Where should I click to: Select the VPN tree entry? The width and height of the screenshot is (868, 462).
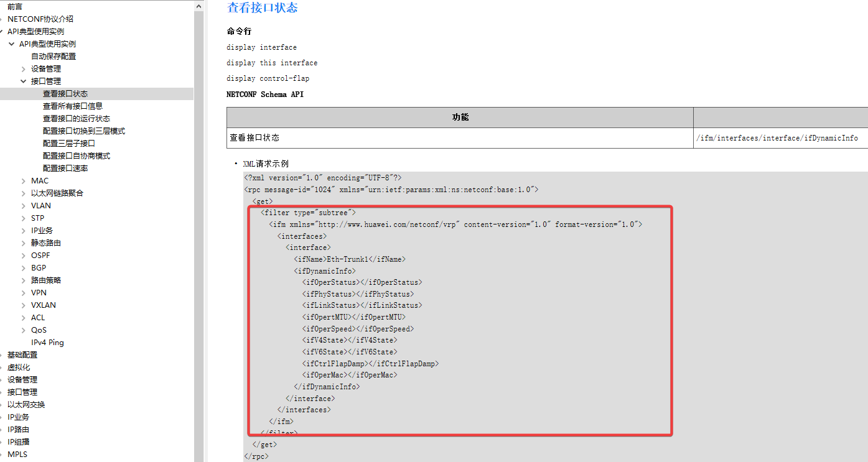click(x=39, y=293)
